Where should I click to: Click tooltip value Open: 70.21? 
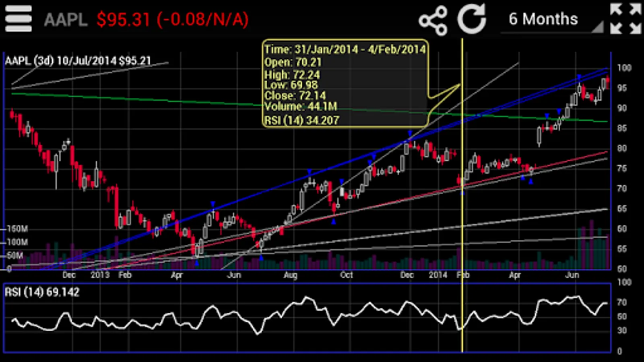pos(293,62)
